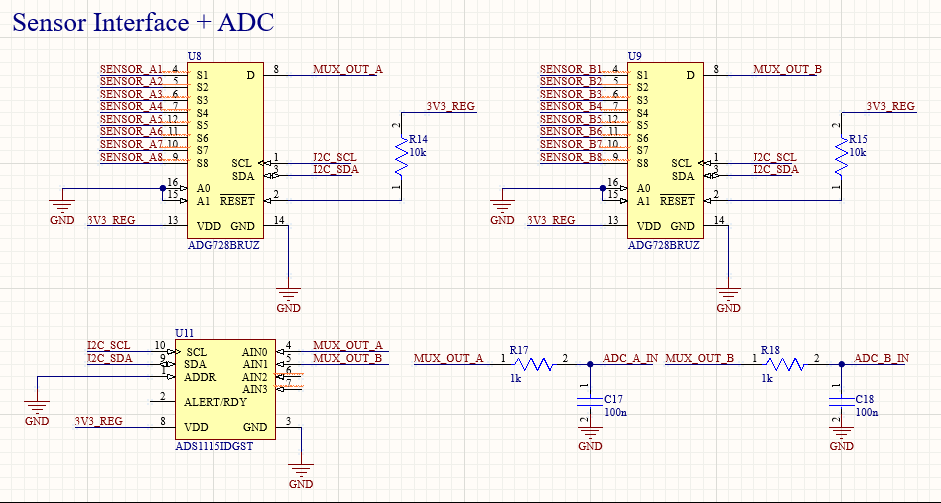
Task: Select the SENSOR_B5 net label
Action: click(x=571, y=119)
